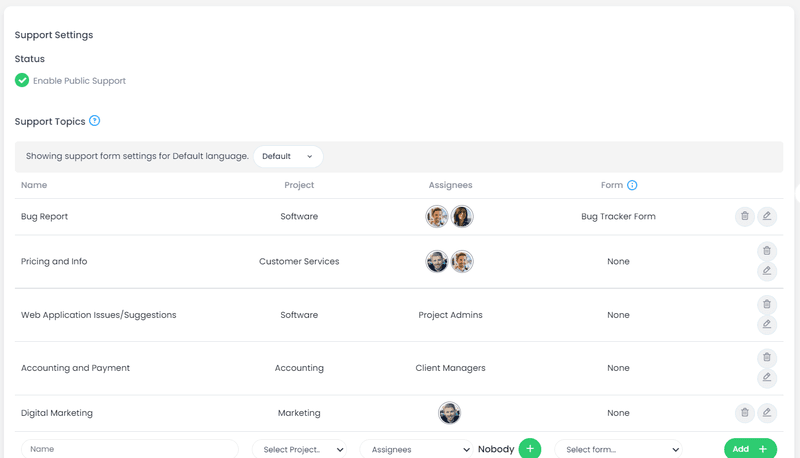
Task: Delete Web Application Issues/Suggestions topic
Action: point(766,304)
